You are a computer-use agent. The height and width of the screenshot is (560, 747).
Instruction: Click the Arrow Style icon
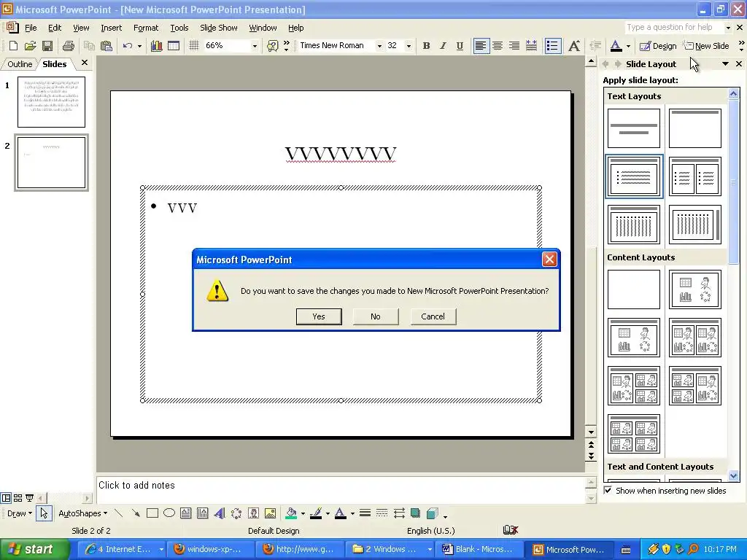coord(399,513)
